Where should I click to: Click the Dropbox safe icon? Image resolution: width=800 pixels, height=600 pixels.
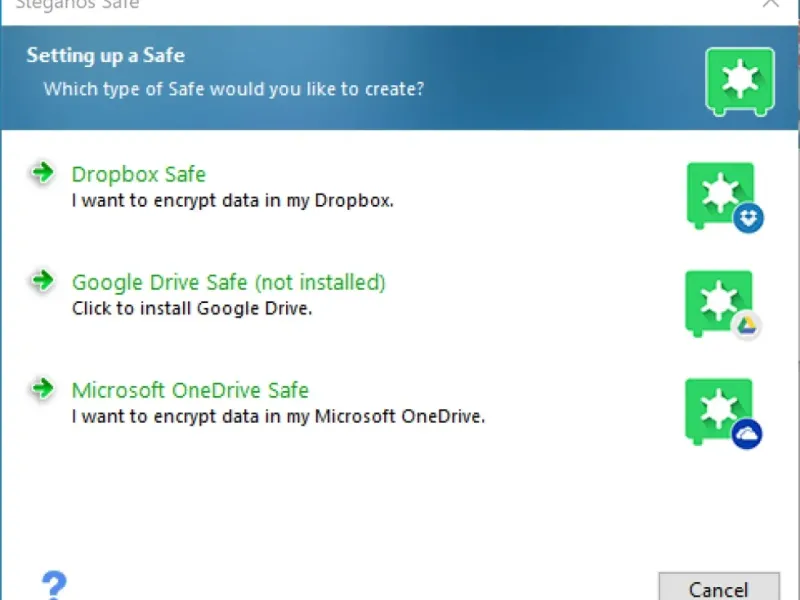coord(720,195)
